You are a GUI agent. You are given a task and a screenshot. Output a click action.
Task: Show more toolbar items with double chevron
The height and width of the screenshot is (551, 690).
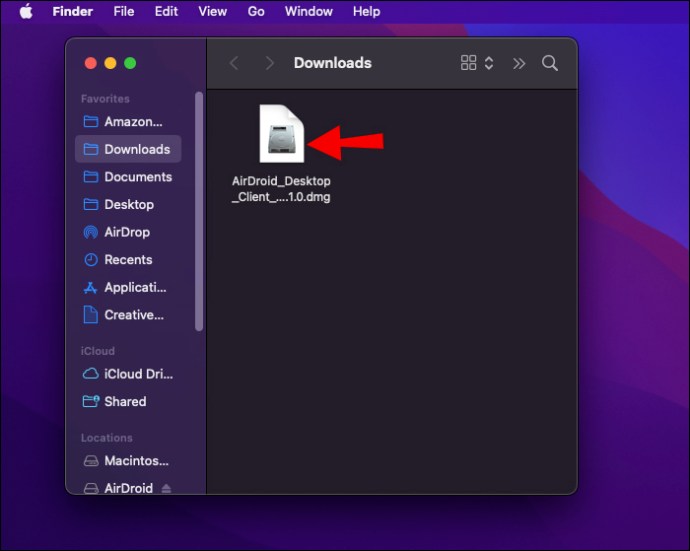point(519,63)
